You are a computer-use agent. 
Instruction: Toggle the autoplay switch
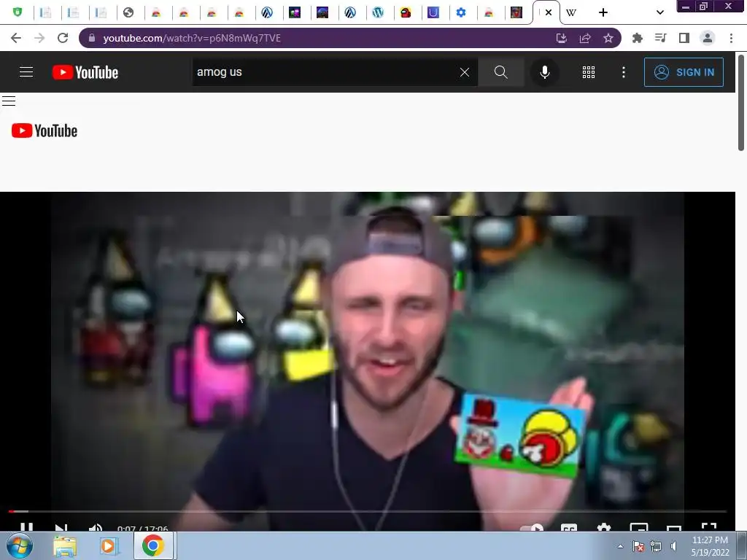(532, 528)
